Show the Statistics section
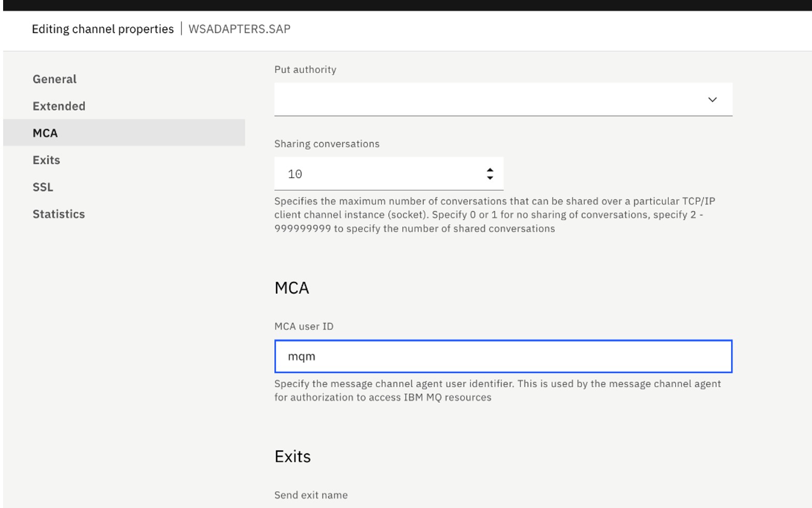812x508 pixels. click(59, 214)
